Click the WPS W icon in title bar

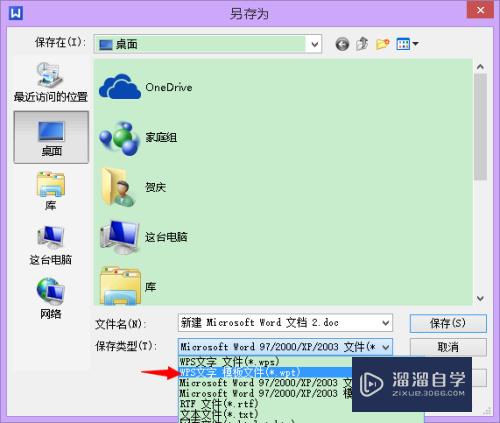16,14
